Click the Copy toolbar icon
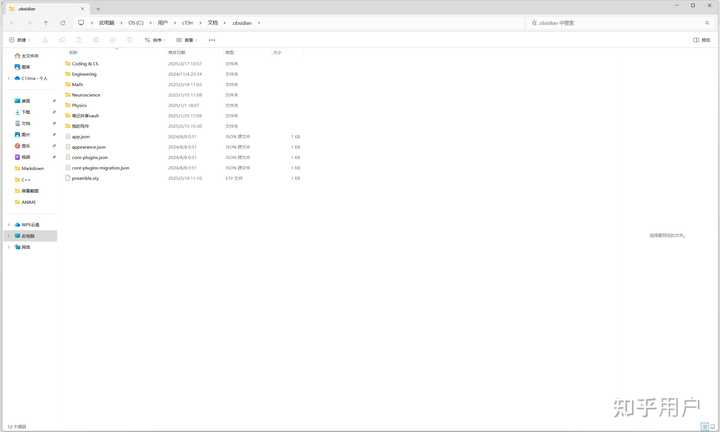 62,40
